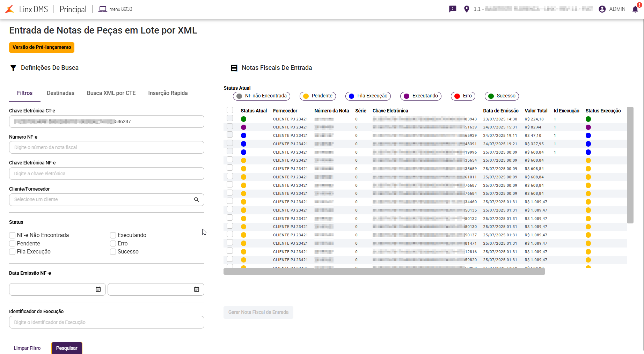Viewport: 644px width, 354px height.
Task: Click the Pesquisar button
Action: click(x=67, y=348)
